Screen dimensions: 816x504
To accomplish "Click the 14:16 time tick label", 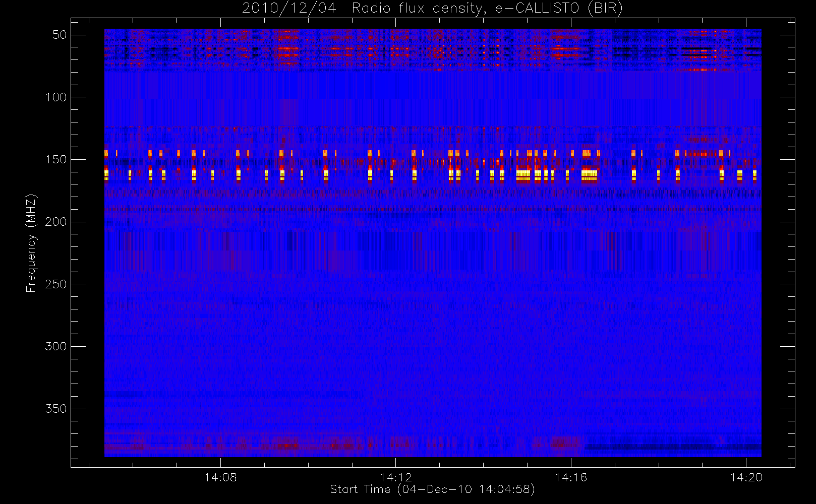I will tap(571, 477).
